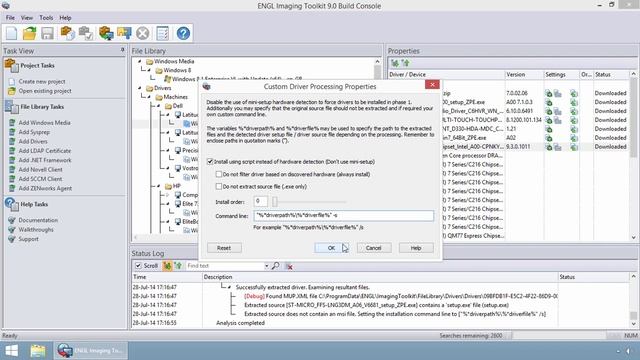Enable 'Do not filter driver based on discovered hardware'

click(x=219, y=174)
